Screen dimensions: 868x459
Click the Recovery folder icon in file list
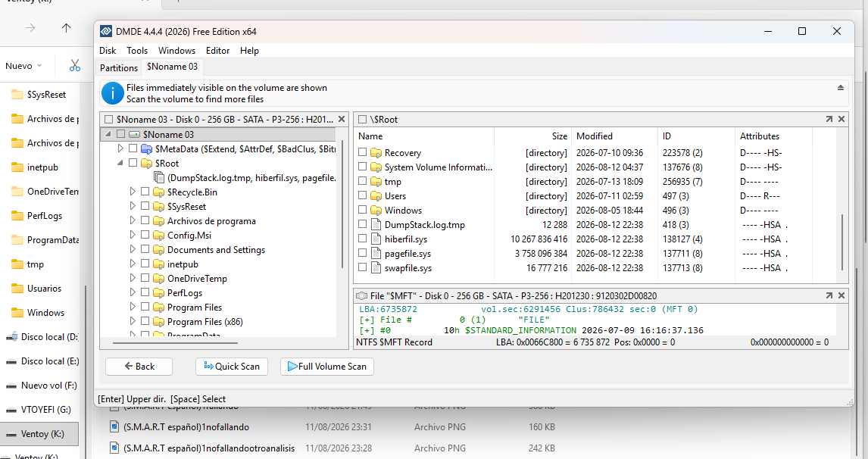tap(376, 153)
